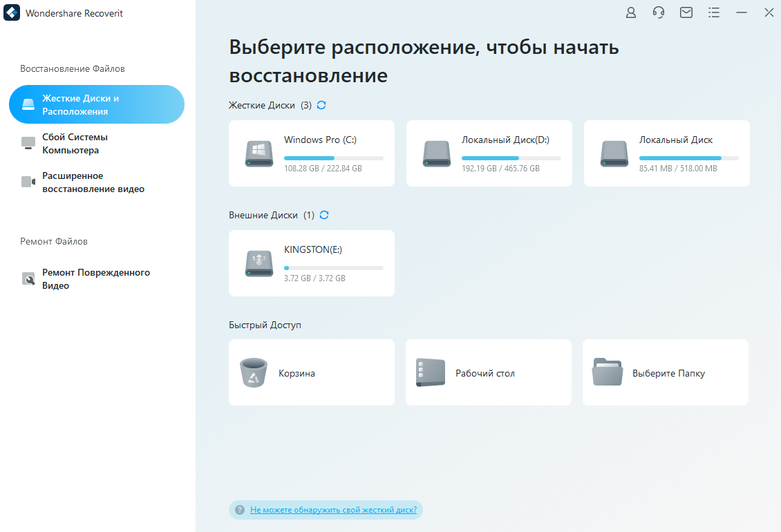Click the 85.41 MB / 518.00 MB text

(x=678, y=169)
